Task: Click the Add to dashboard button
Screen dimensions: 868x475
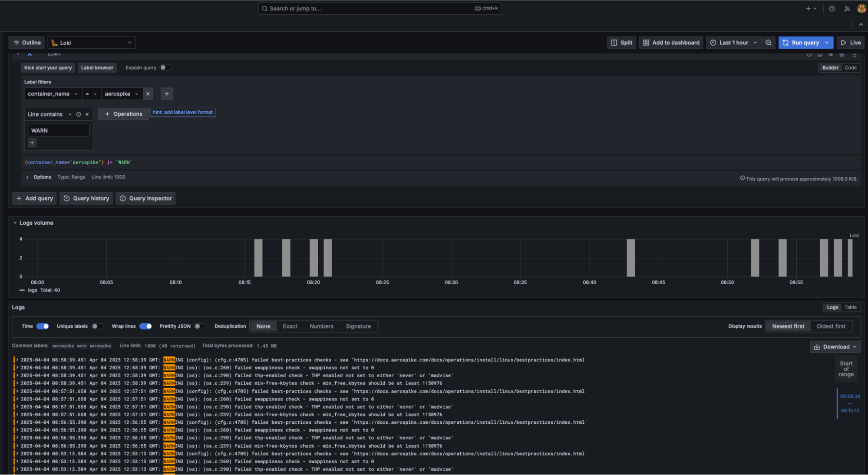Action: [671, 43]
